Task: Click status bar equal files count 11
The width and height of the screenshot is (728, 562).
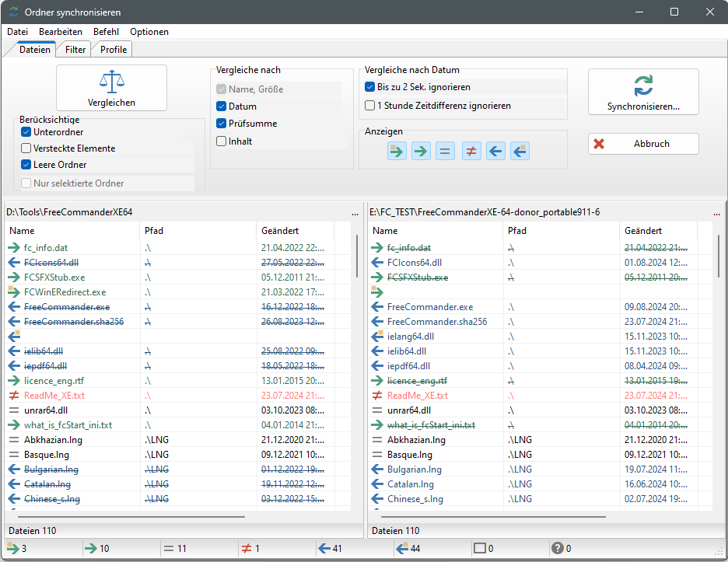Action: pyautogui.click(x=175, y=549)
